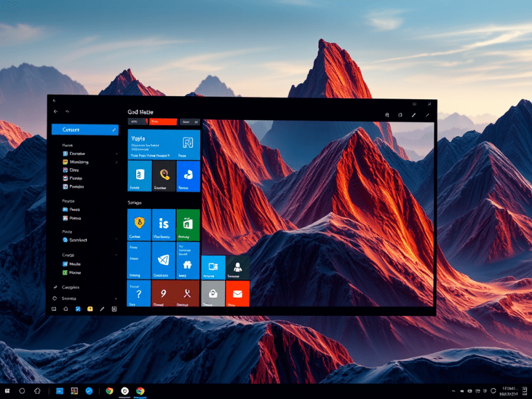Select the padlock privacy tile
Image resolution: width=532 pixels, height=399 pixels.
213,293
